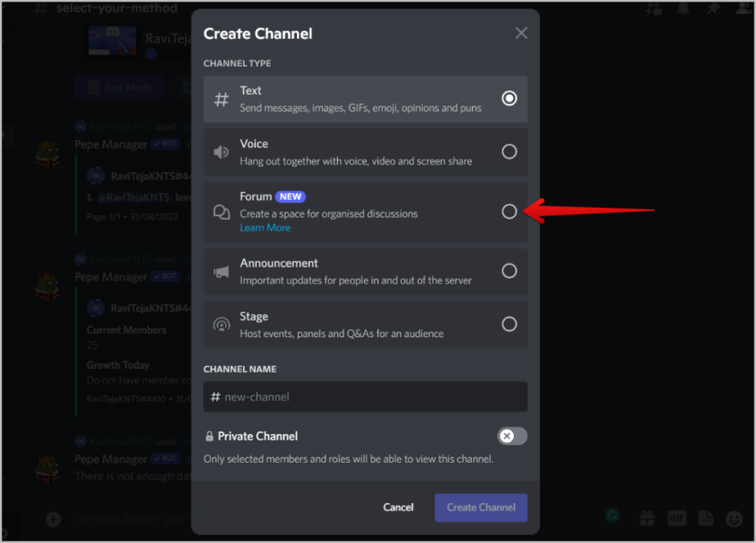
Task: Click the Create Channel button
Action: (481, 508)
